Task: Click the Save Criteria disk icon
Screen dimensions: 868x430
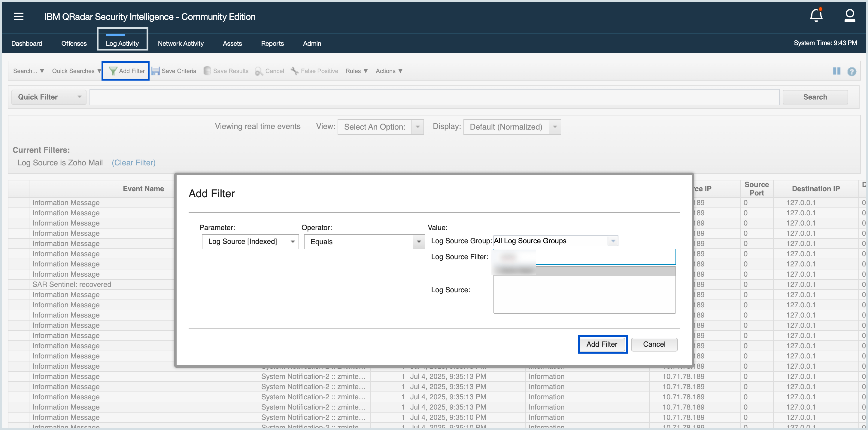Action: 155,71
